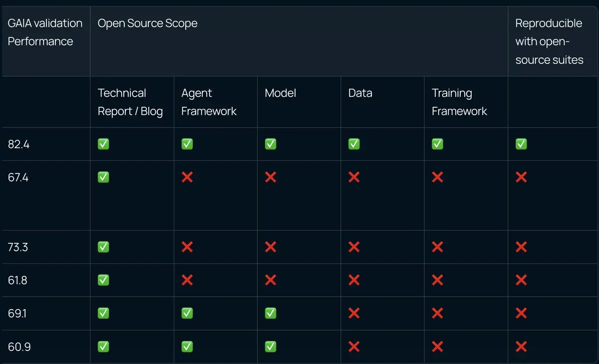Click the green check for 60.9 Technical Report
Viewport: 599px width, 364px height.
point(103,347)
